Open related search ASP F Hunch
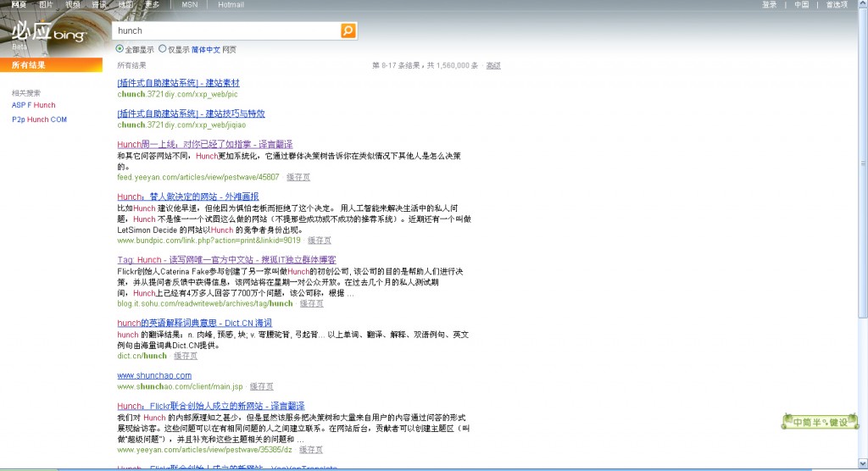Screen dimensions: 868x471 click(x=33, y=105)
